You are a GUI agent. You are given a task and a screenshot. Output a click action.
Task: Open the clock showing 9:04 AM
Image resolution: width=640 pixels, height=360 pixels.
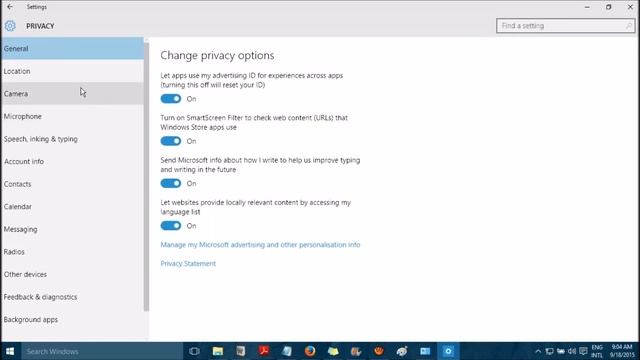[622, 351]
